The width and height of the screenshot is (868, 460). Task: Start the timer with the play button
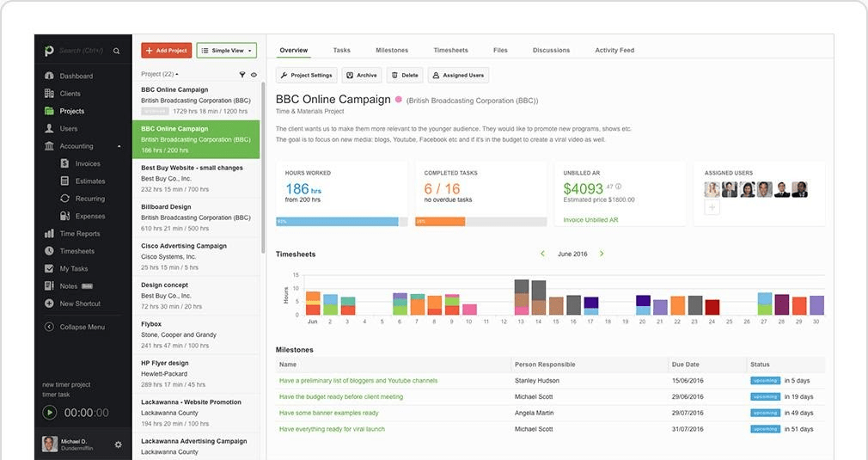50,413
